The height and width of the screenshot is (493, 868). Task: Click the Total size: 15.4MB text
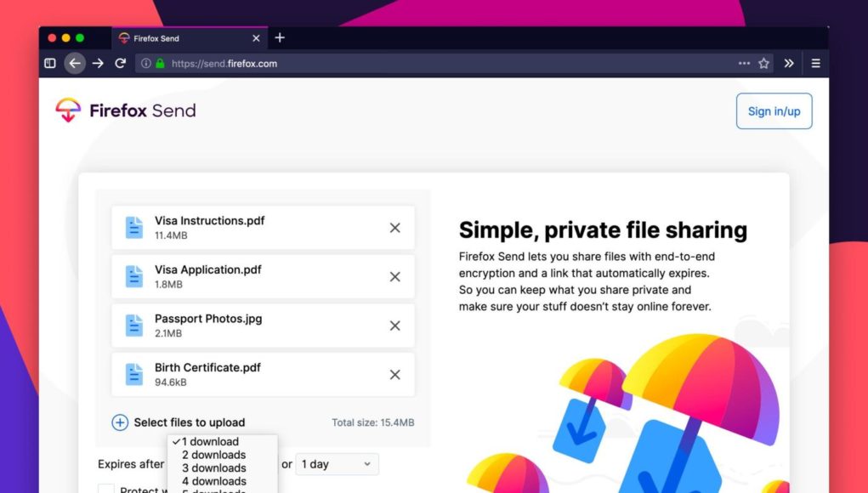373,422
